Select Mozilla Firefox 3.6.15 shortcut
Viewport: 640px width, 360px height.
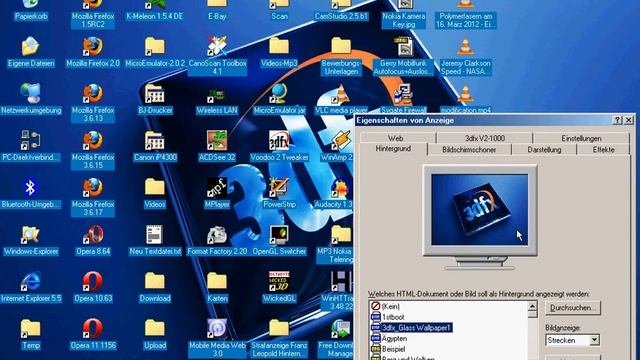click(x=93, y=150)
